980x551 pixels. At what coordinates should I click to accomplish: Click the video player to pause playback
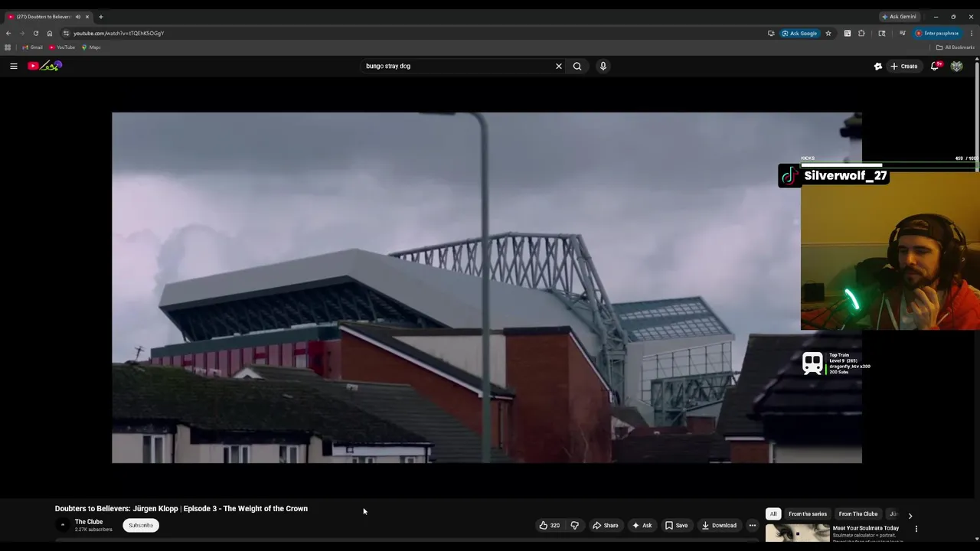coord(487,288)
